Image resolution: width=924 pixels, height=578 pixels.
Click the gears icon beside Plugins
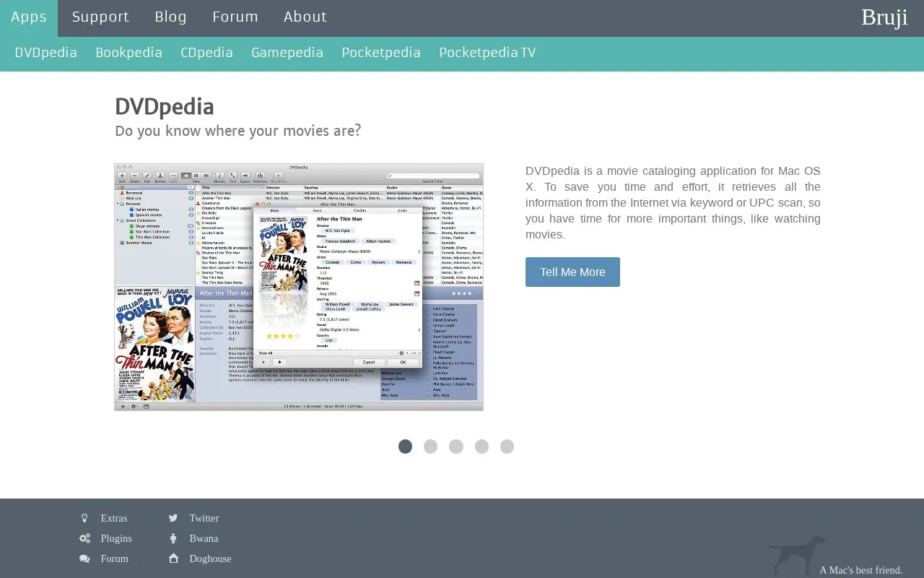click(84, 538)
